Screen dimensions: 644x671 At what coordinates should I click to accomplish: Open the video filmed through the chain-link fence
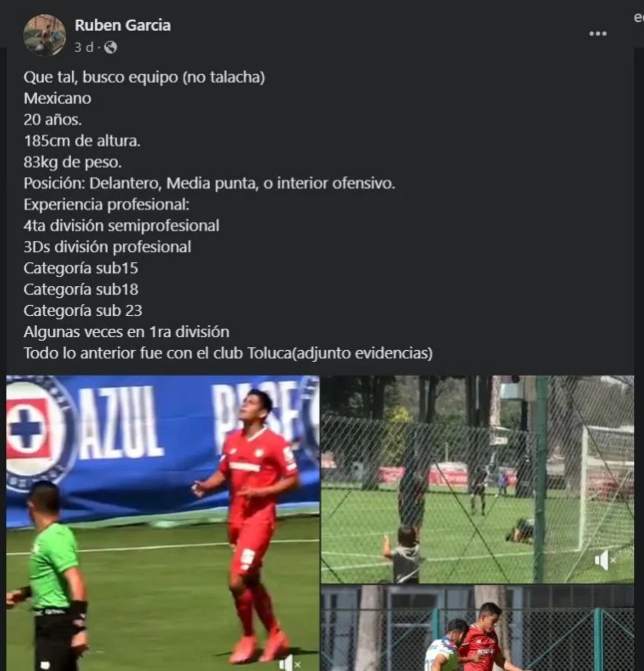477,479
